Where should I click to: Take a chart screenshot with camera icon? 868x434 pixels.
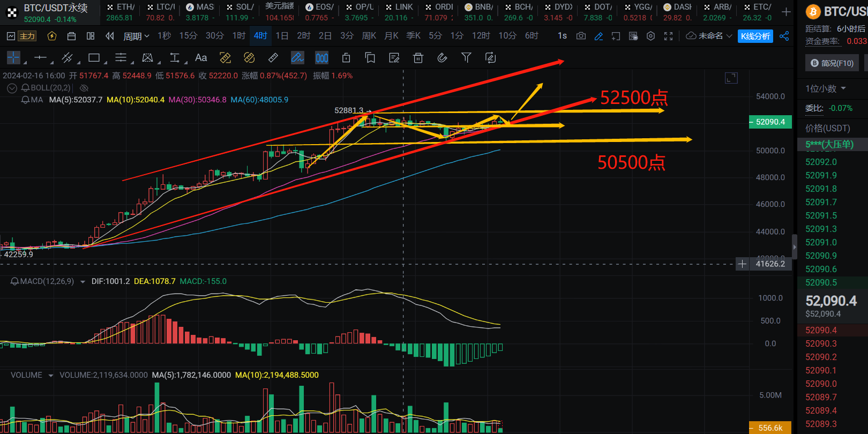tap(581, 36)
